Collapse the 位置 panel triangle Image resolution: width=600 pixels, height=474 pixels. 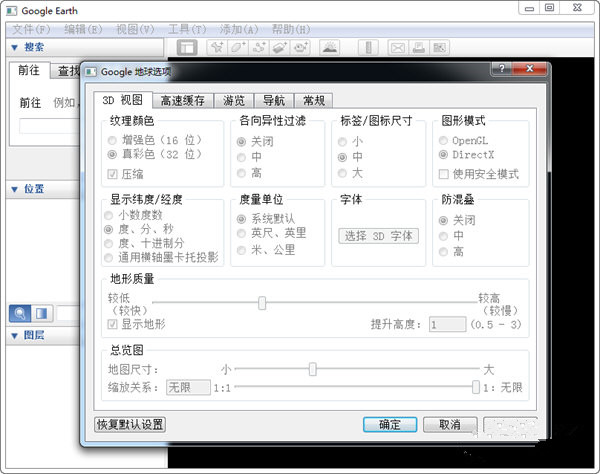click(x=15, y=189)
